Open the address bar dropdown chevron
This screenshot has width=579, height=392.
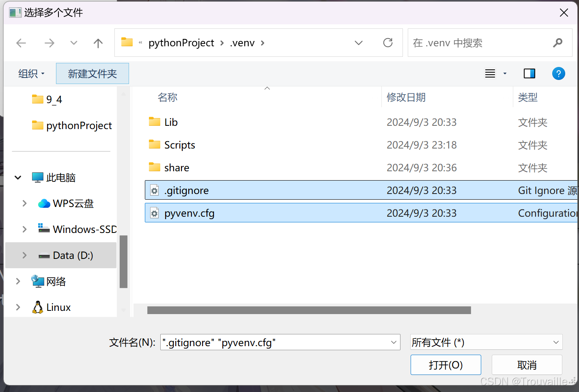359,43
